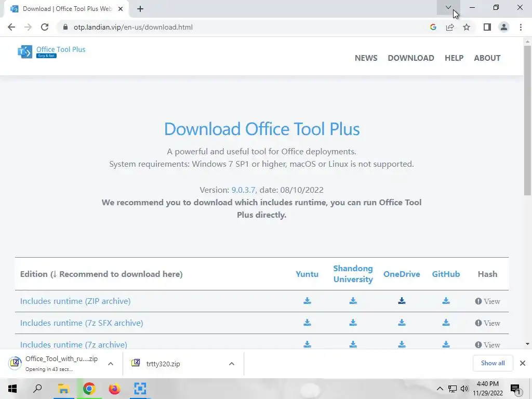
Task: Download 7z archive from OneDrive
Action: 402,344
